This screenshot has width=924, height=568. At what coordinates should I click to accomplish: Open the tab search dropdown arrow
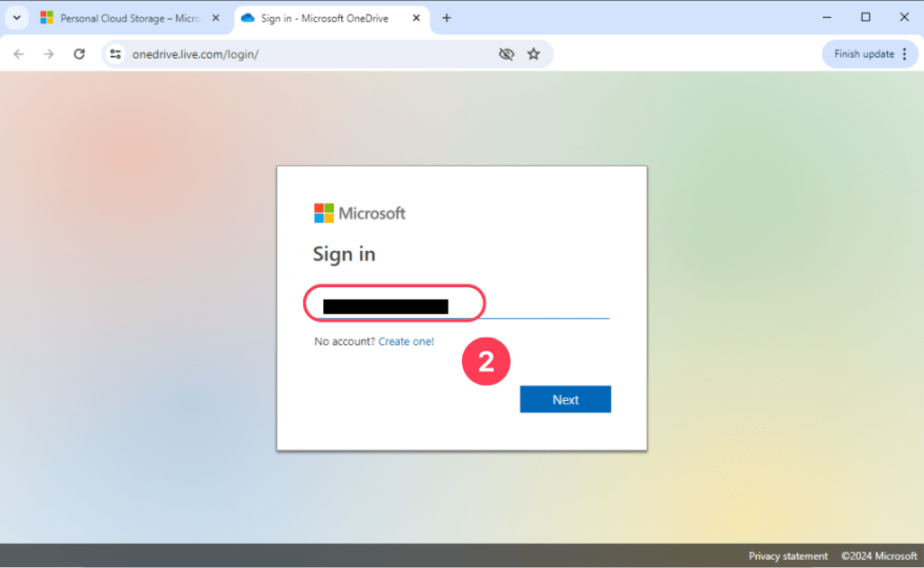[x=16, y=17]
